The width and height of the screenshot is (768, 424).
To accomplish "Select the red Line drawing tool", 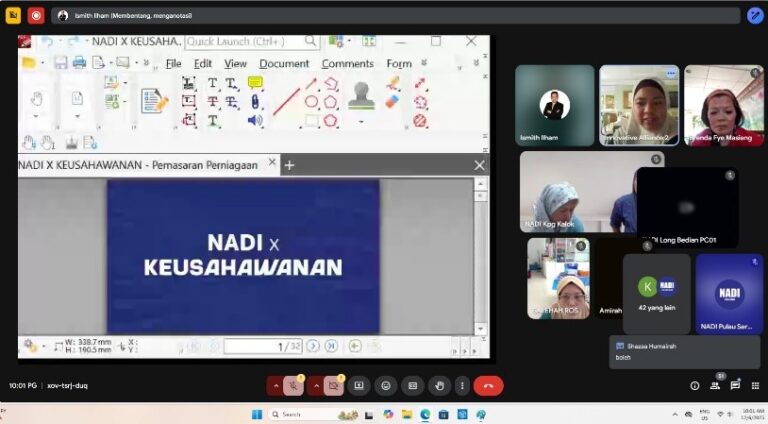I will coord(286,101).
